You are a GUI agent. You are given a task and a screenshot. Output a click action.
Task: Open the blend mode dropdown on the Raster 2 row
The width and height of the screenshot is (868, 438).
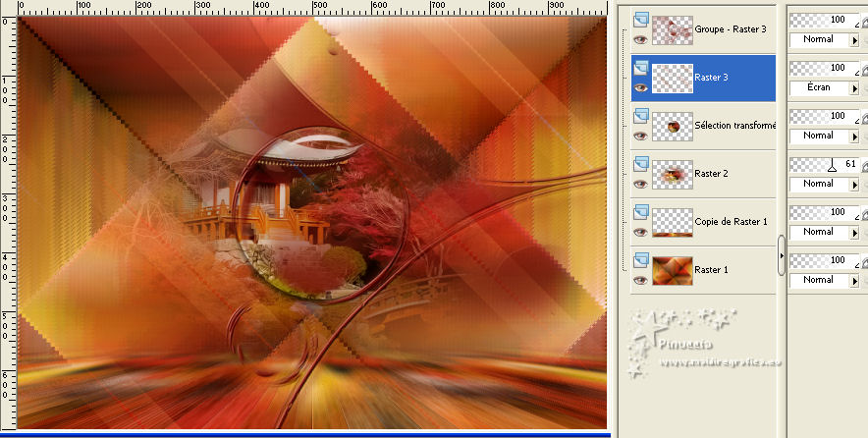coord(824,185)
